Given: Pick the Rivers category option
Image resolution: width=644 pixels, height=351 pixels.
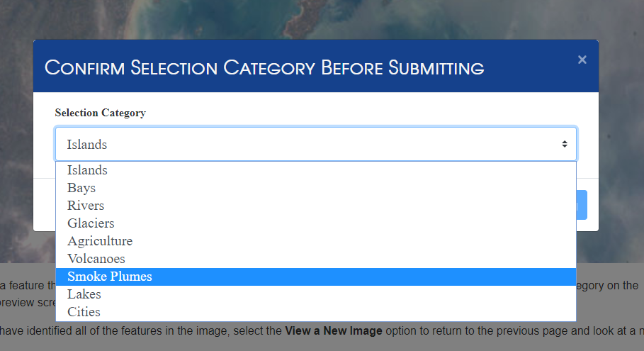Looking at the screenshot, I should click(x=86, y=206).
